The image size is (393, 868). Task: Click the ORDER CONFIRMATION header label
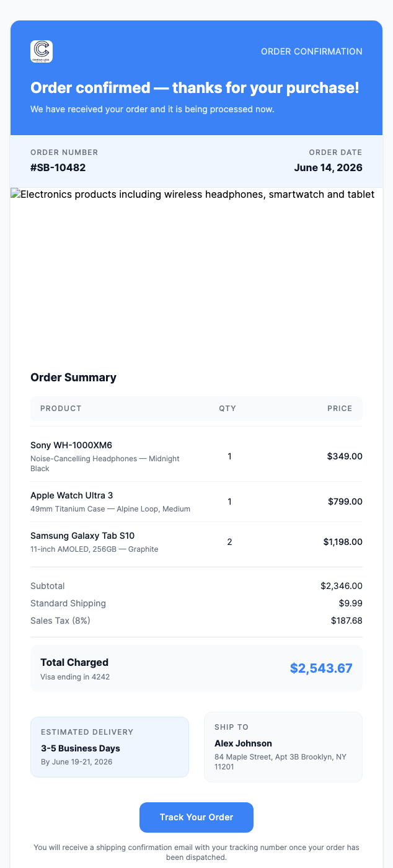pos(311,51)
